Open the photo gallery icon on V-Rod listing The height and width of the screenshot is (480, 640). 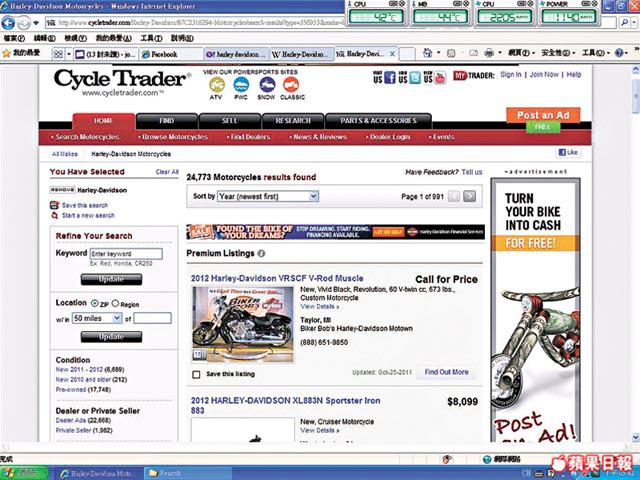click(x=199, y=354)
